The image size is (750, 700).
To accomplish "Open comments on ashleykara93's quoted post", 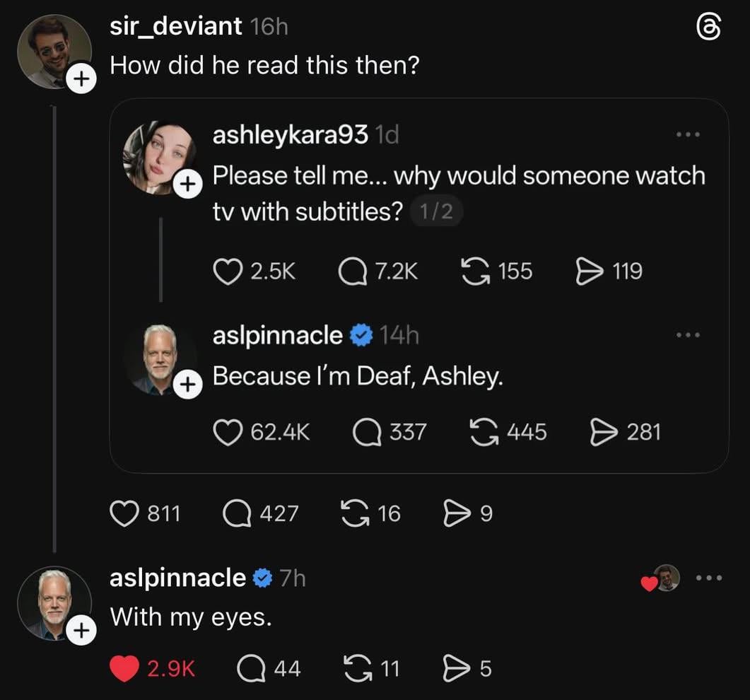I will coord(351,271).
